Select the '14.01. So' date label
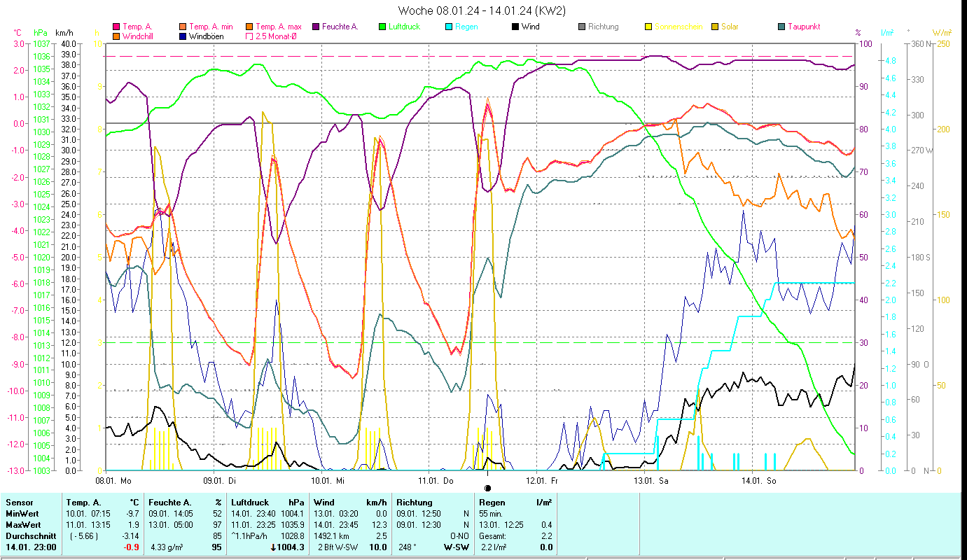967x560 pixels. tap(759, 480)
